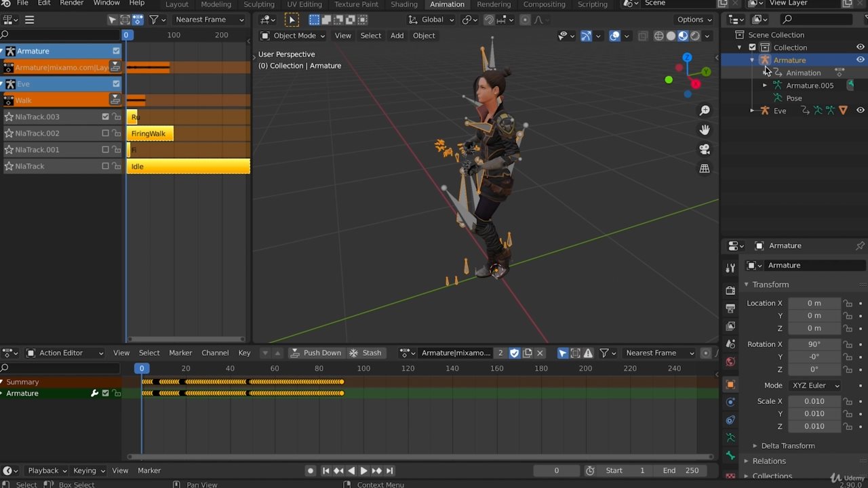This screenshot has width=868, height=488.
Task: Open the Action Editor mode dropdown
Action: [64, 352]
